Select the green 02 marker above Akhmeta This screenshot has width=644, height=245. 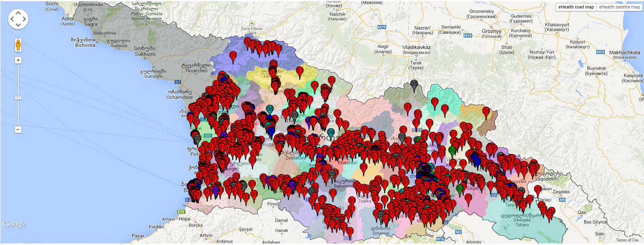click(452, 151)
